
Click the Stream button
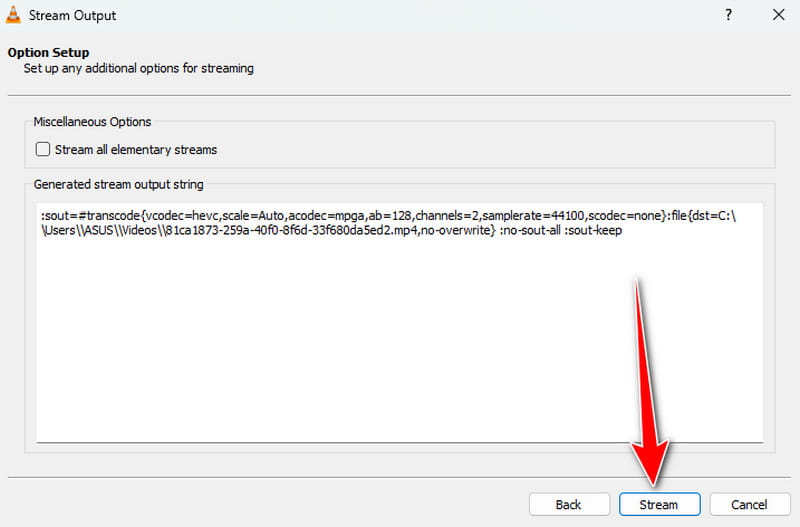(x=658, y=504)
